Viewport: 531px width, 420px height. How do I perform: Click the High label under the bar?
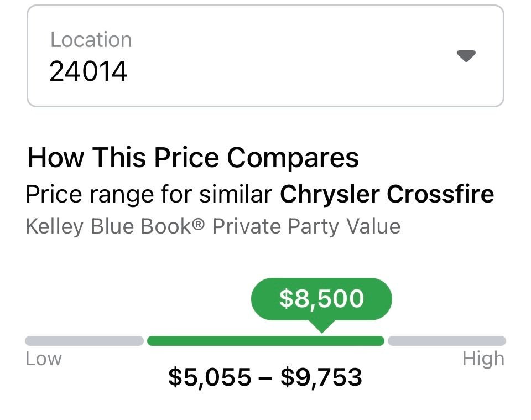(x=485, y=358)
